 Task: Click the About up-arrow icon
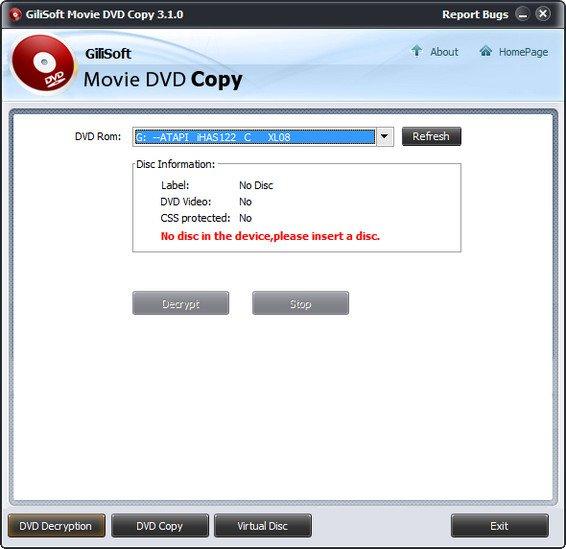click(417, 51)
